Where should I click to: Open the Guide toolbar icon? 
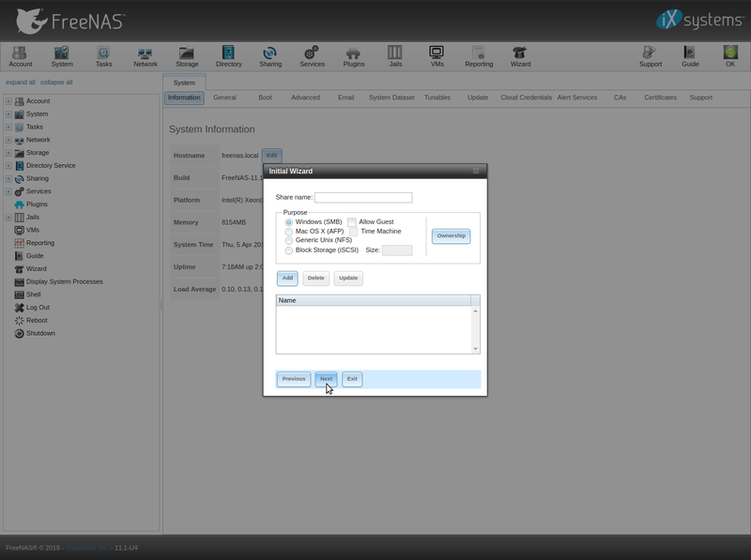click(690, 56)
